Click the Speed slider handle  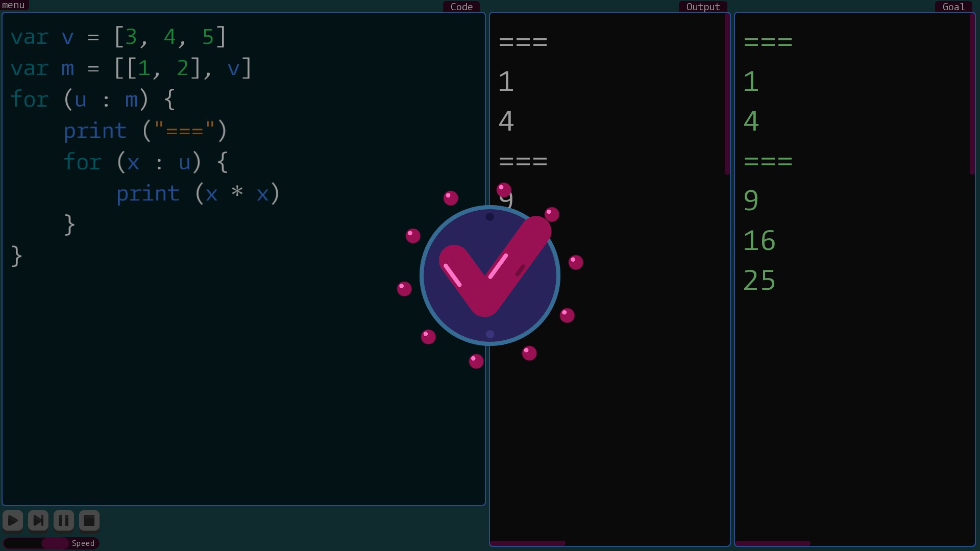click(55, 543)
